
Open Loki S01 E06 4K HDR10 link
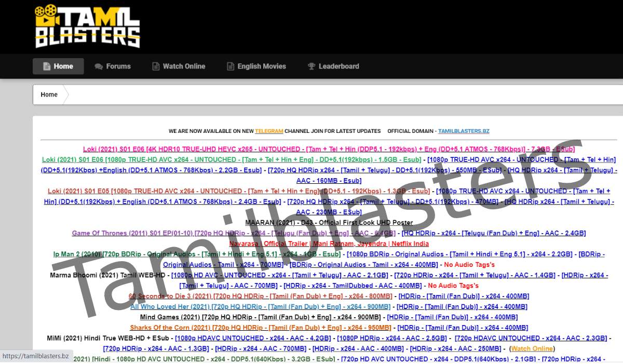pyautogui.click(x=330, y=149)
